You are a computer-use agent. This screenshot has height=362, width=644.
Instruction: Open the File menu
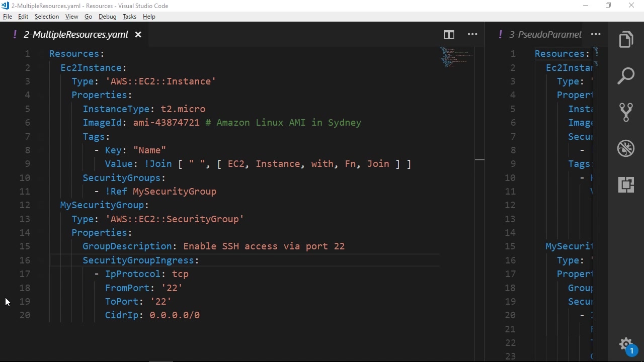[x=8, y=17]
